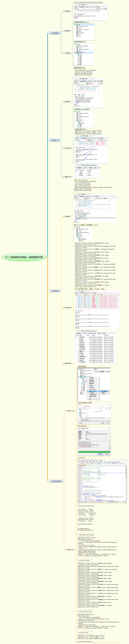129x644 pixels.
Task: Select the root node 商品信息动态网站 - 创建数据库与表
Action: (x=24, y=257)
